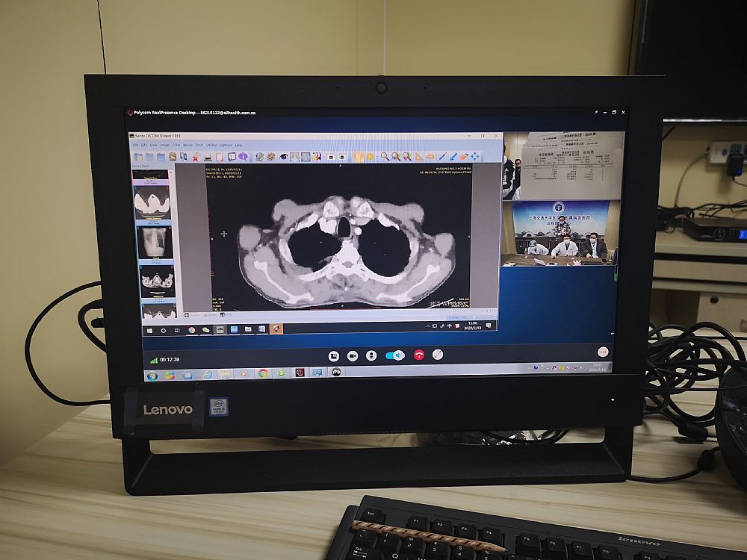This screenshot has height=560, width=747.
Task: Open the Utilities menu
Action: tap(211, 145)
